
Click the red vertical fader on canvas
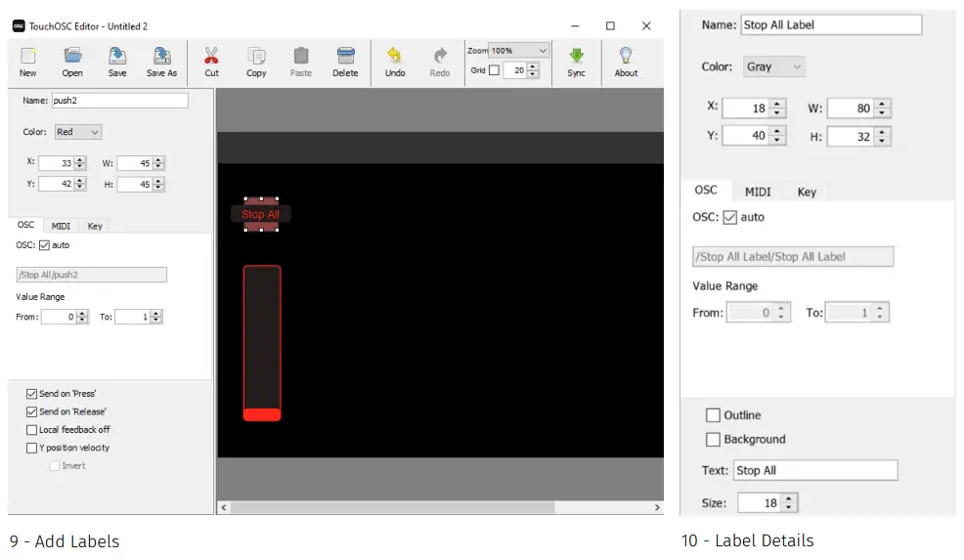tap(262, 343)
